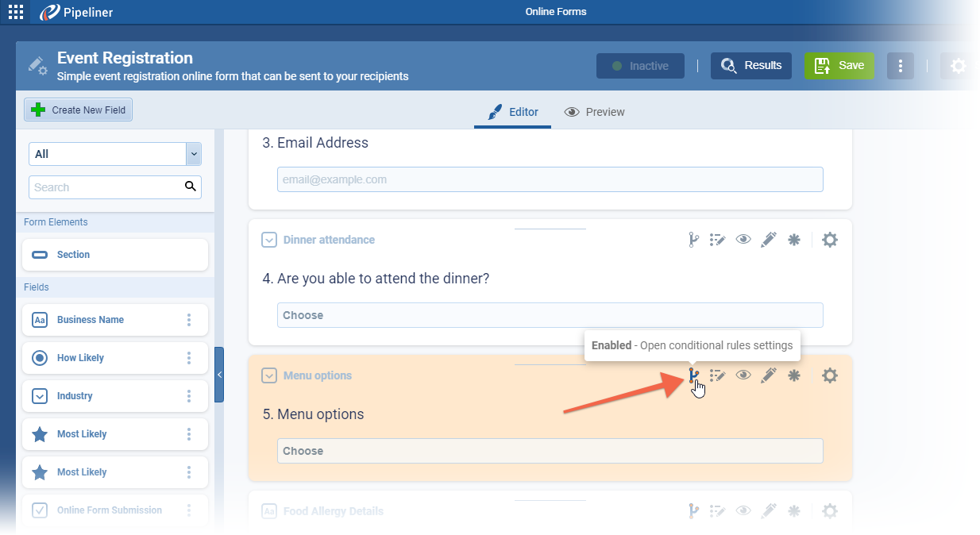Collapse the left fields sidebar handle
The image size is (980, 535).
(x=219, y=375)
